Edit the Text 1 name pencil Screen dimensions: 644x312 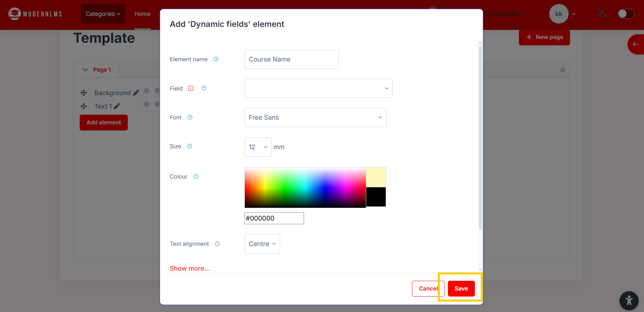click(117, 106)
